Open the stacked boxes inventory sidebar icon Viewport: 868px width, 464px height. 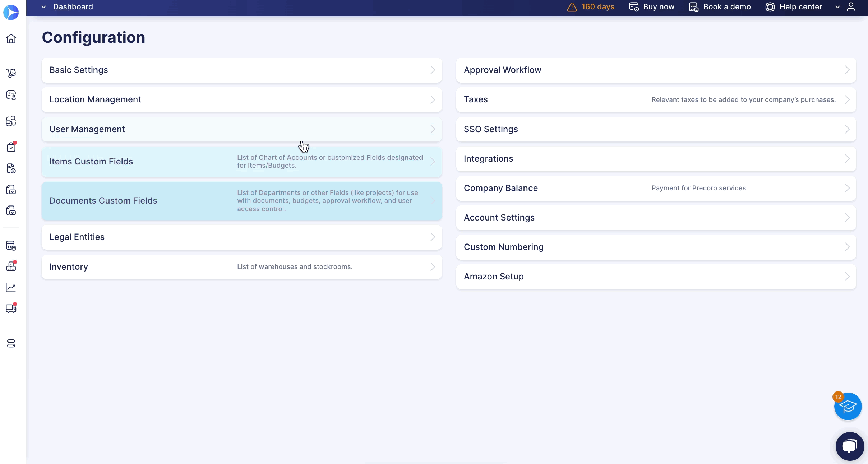coord(11,266)
